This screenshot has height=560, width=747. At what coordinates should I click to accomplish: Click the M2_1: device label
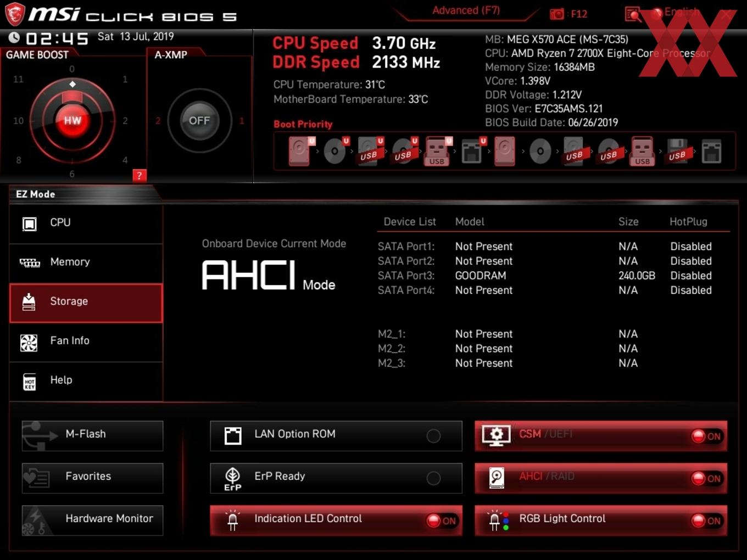pyautogui.click(x=392, y=334)
